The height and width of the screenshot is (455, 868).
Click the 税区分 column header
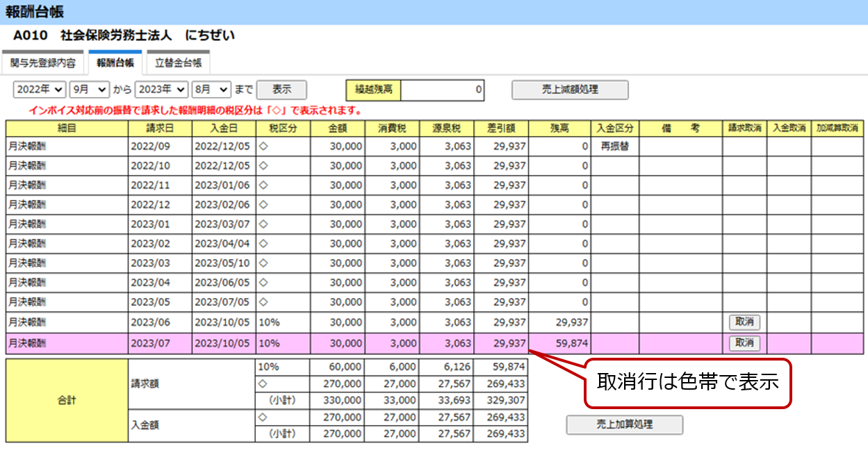[x=283, y=128]
